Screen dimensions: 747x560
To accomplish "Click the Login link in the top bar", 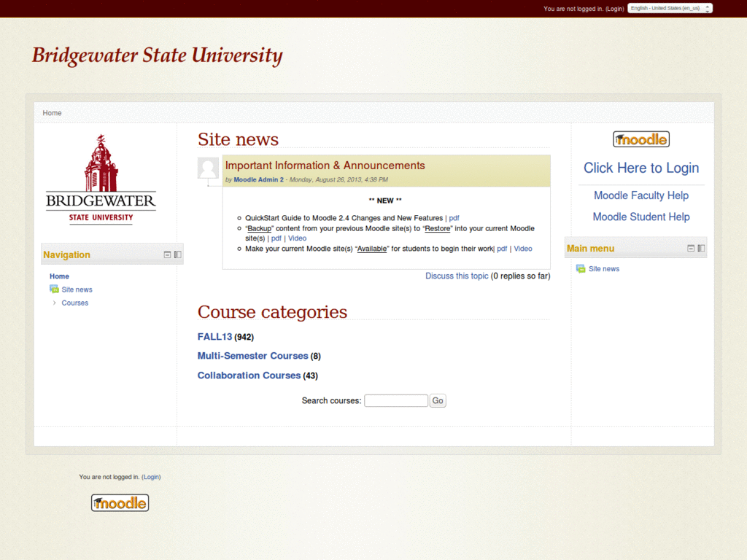I will 614,9.
